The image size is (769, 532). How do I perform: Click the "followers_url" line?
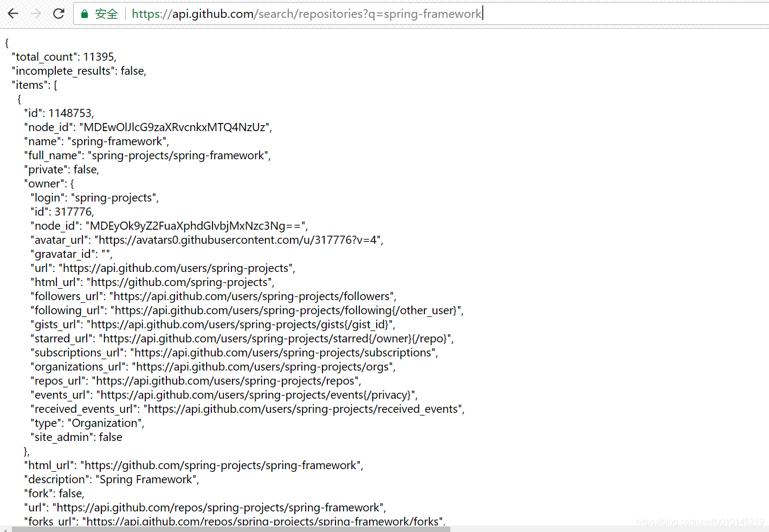pos(214,296)
